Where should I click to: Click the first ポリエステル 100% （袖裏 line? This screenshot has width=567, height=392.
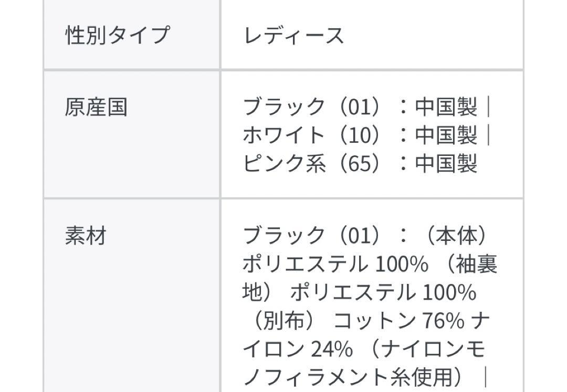tap(370, 264)
